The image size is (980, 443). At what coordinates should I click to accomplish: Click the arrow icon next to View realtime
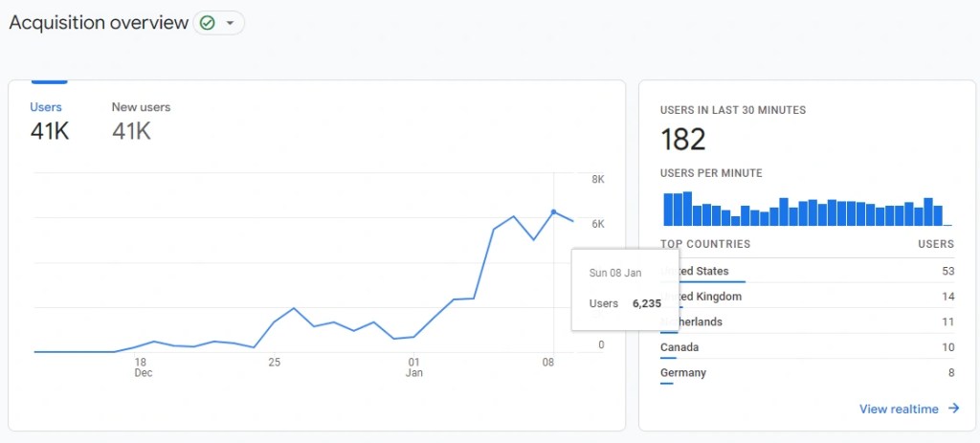click(x=953, y=409)
